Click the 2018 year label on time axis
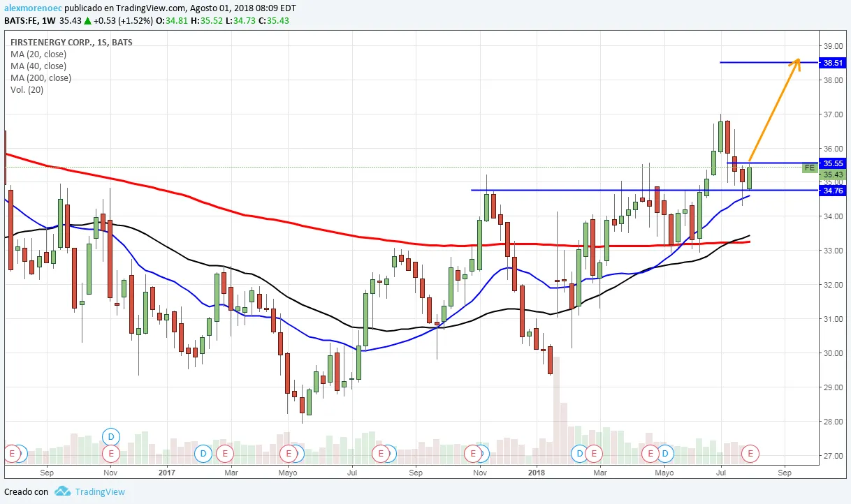Image resolution: width=851 pixels, height=504 pixels. (537, 472)
